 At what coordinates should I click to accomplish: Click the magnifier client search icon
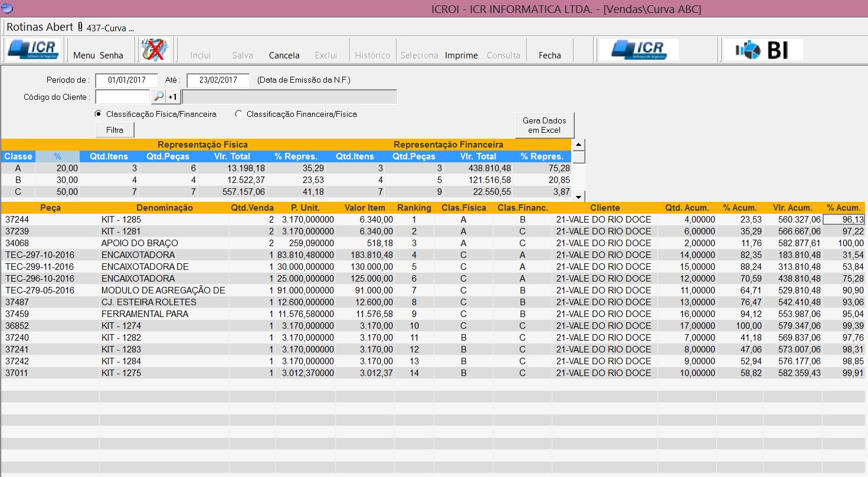tap(158, 97)
